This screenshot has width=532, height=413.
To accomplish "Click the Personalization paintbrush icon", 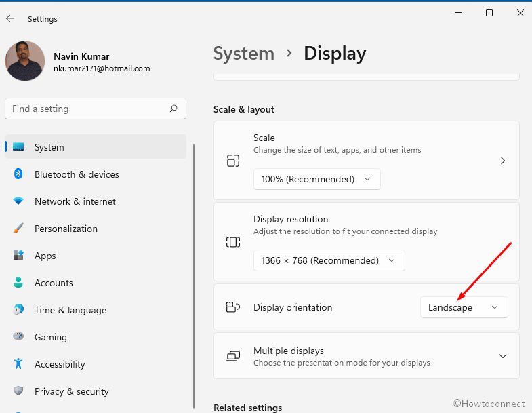I will click(18, 229).
